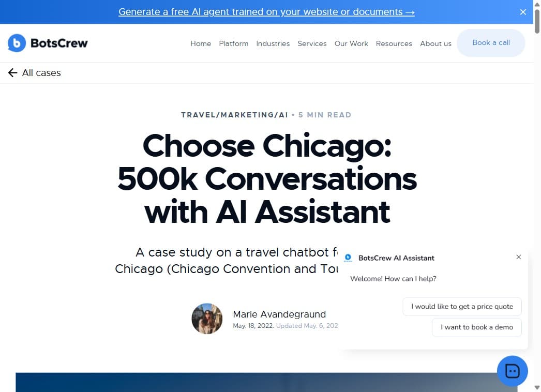
Task: Open the About us menu
Action: tap(435, 43)
